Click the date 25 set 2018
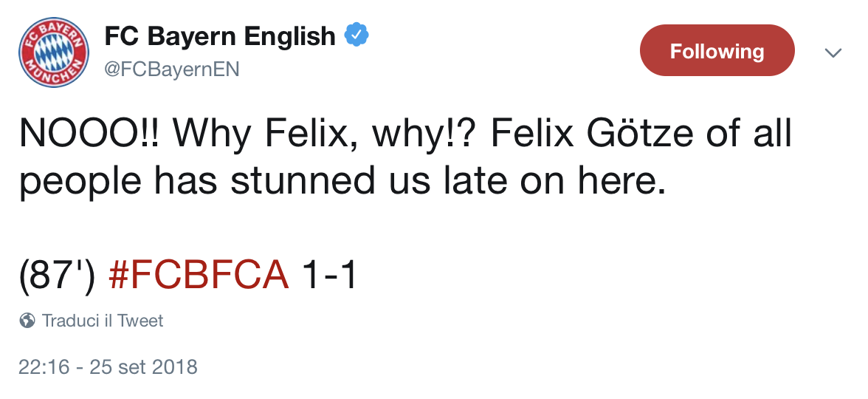Screen dimensions: 868x399 click(x=144, y=366)
